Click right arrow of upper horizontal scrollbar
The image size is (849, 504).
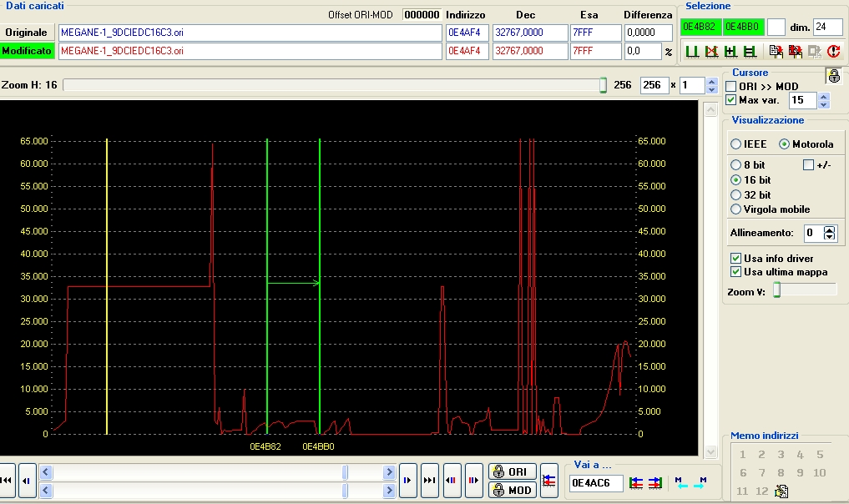pyautogui.click(x=389, y=472)
